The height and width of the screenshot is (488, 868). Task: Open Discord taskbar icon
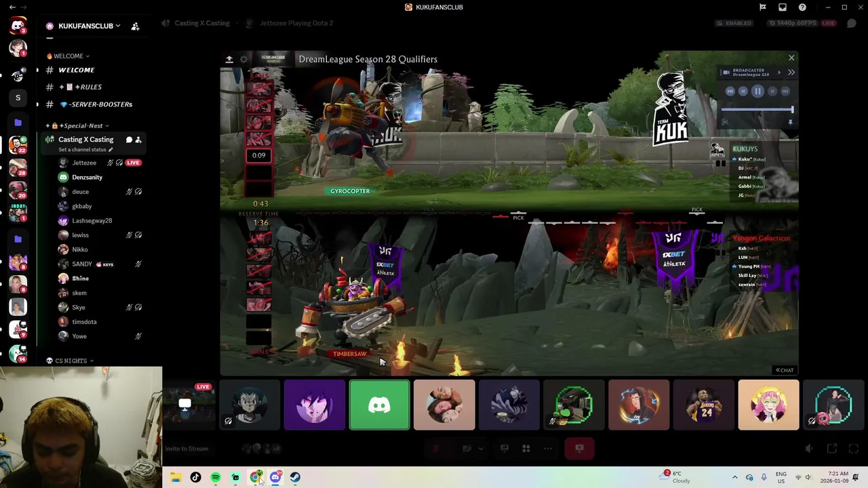coord(275,477)
